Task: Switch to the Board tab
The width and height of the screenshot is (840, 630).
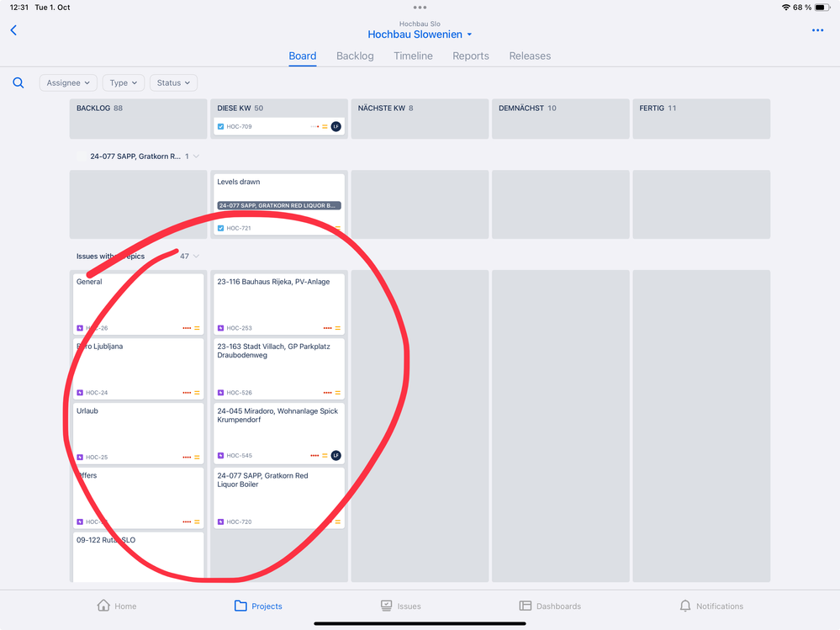Action: click(x=302, y=56)
